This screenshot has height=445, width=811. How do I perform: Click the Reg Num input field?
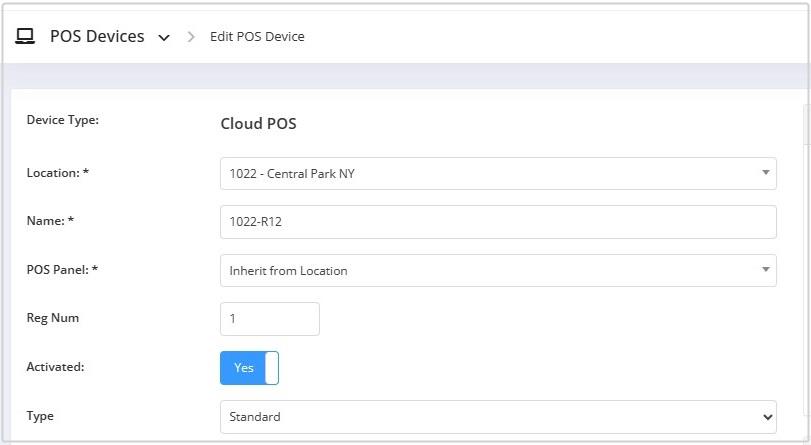[x=270, y=319]
